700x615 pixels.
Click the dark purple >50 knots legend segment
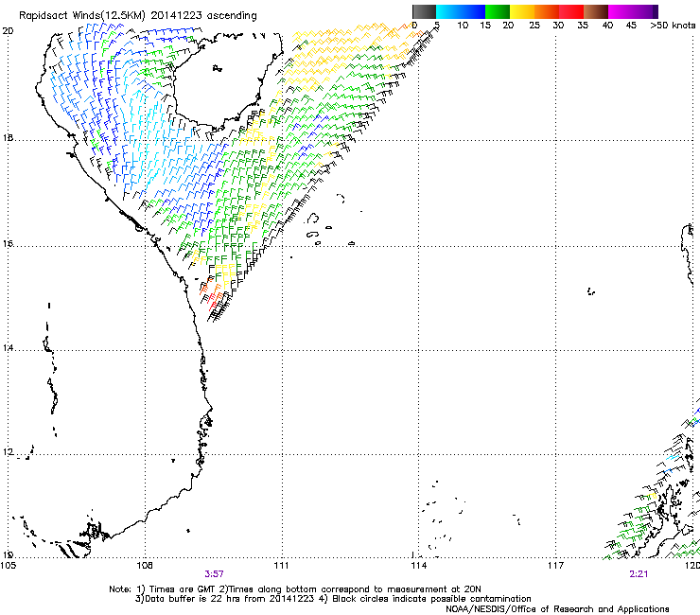click(655, 11)
